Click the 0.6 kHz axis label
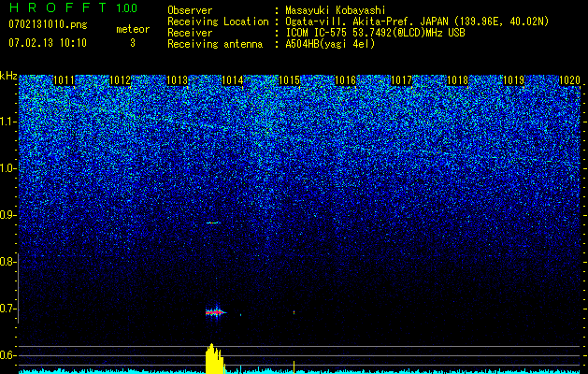The width and height of the screenshot is (588, 374). pyautogui.click(x=7, y=355)
